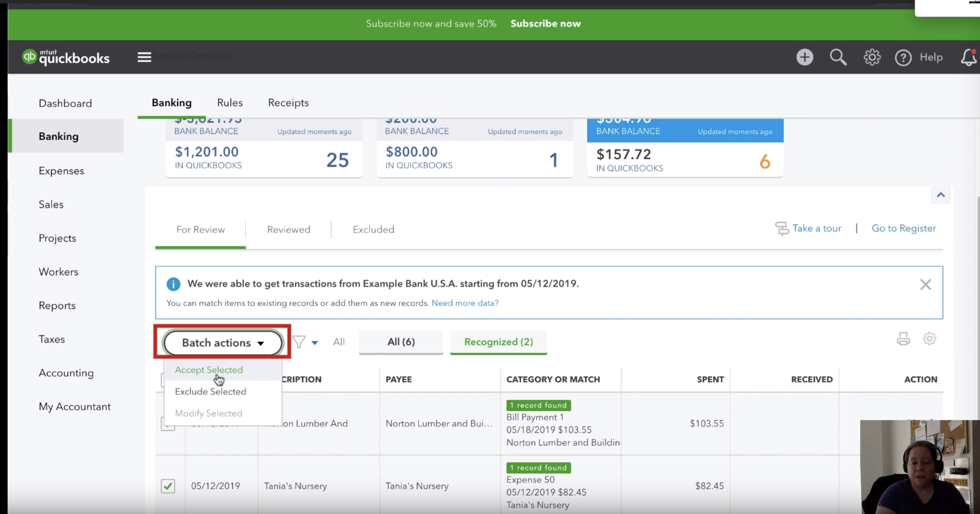Open the Help question mark icon
The width and height of the screenshot is (980, 514).
point(903,57)
